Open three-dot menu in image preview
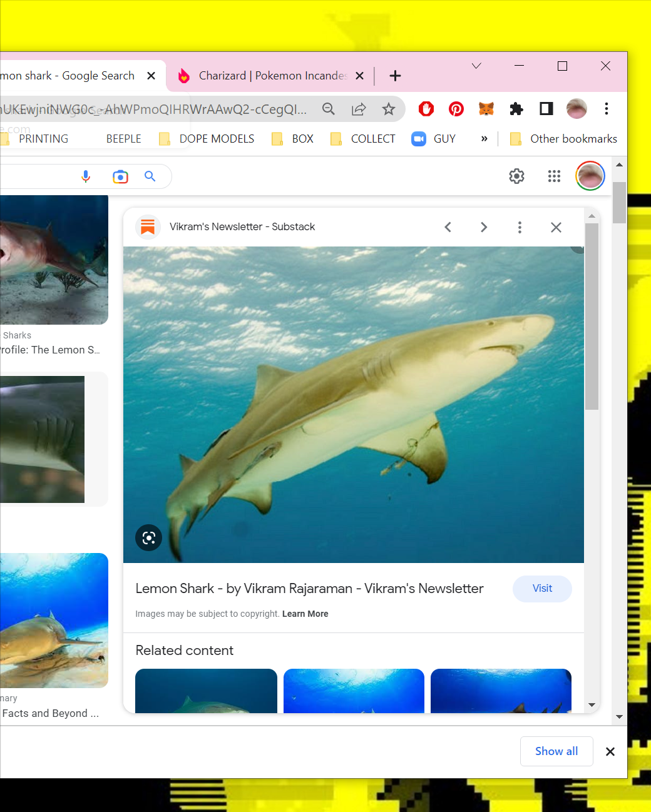 pos(520,227)
